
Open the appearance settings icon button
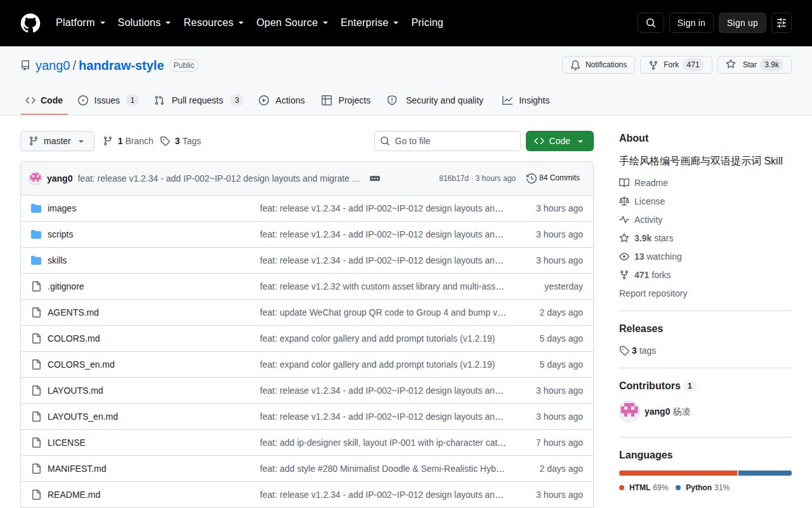[782, 23]
